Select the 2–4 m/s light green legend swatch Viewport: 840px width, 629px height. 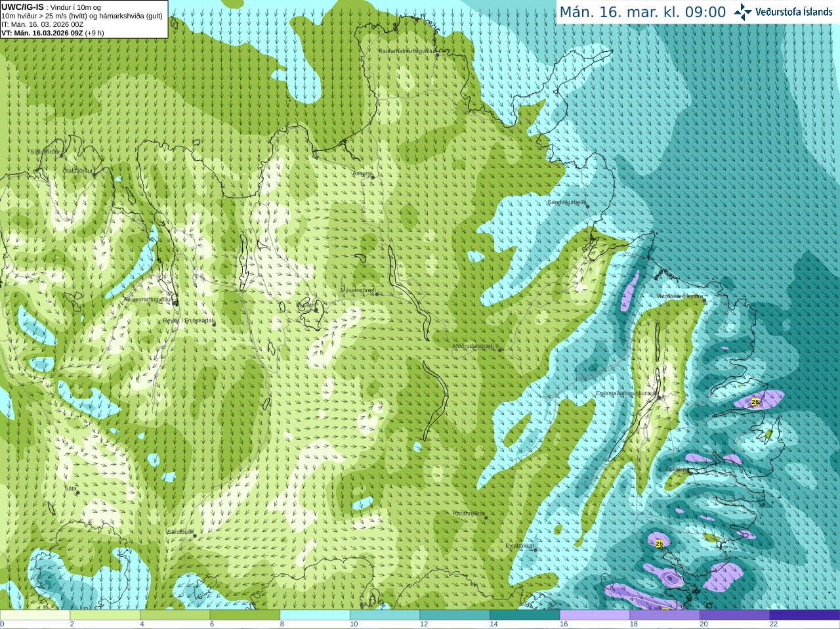(x=105, y=615)
